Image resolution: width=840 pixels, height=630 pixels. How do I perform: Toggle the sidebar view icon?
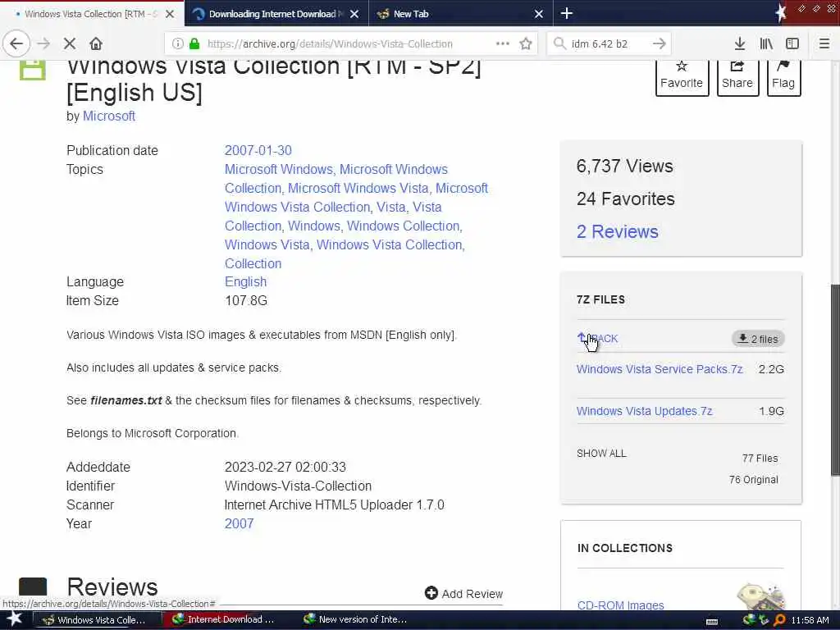point(792,43)
